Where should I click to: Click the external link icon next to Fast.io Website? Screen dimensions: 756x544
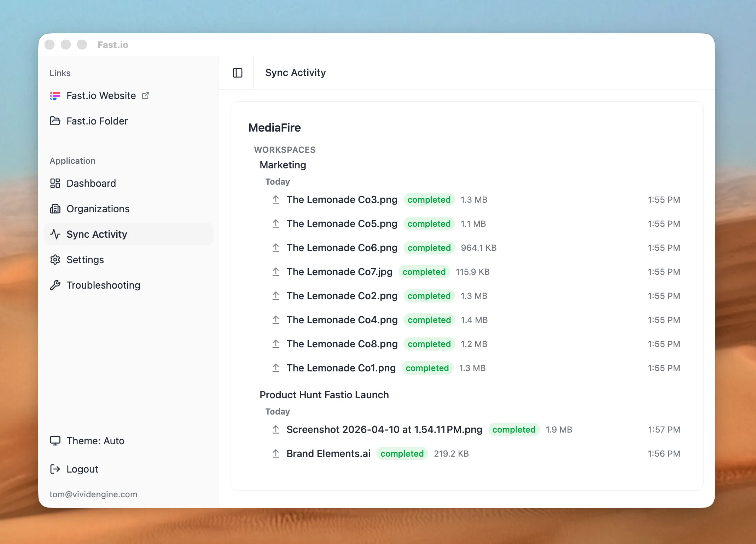click(x=145, y=96)
